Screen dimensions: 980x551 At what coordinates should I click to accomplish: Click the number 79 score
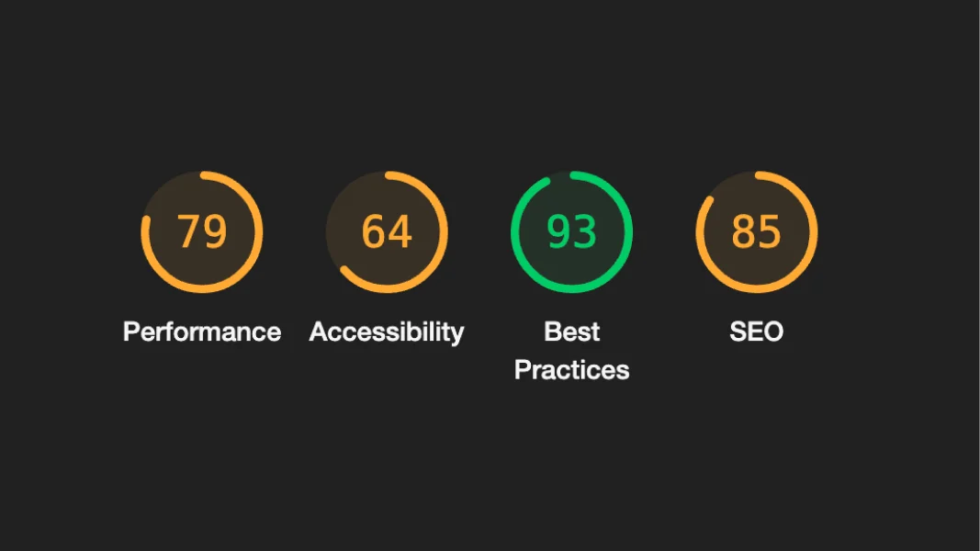202,231
